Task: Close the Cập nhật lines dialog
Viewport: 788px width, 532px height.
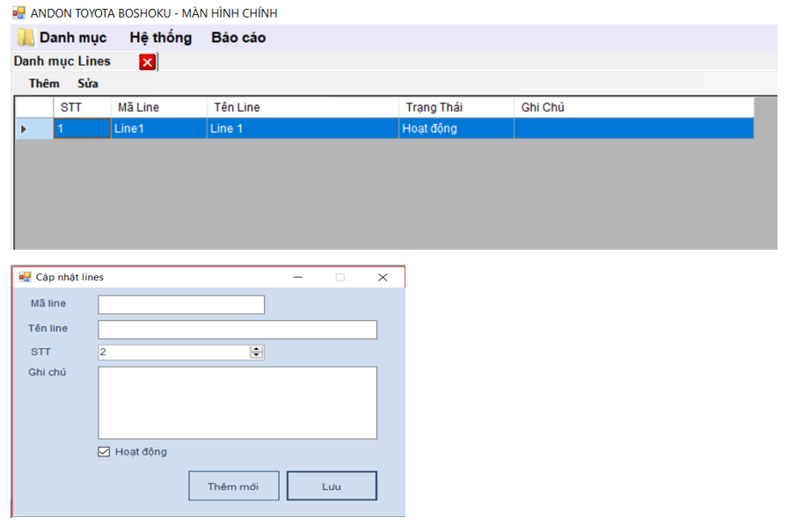Action: click(x=383, y=277)
